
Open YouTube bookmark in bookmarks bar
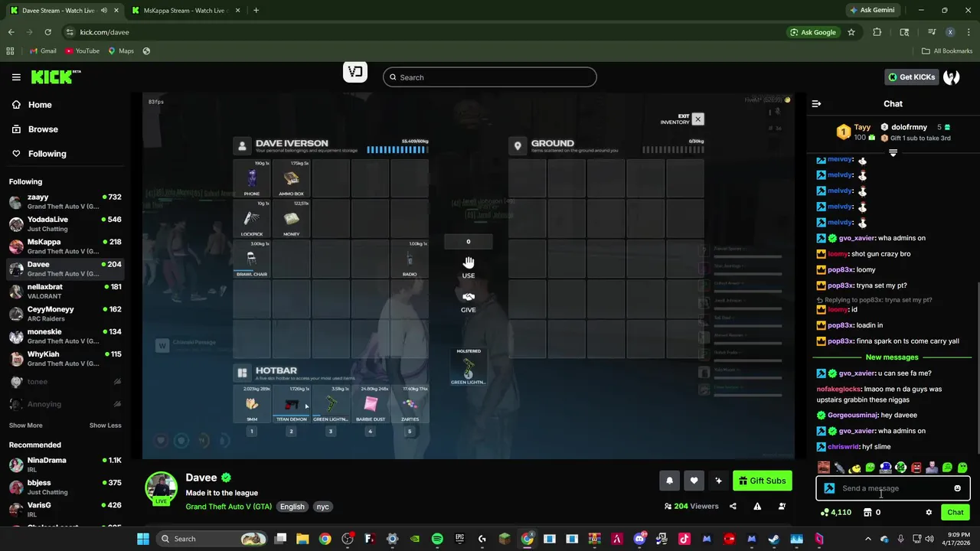click(x=82, y=51)
